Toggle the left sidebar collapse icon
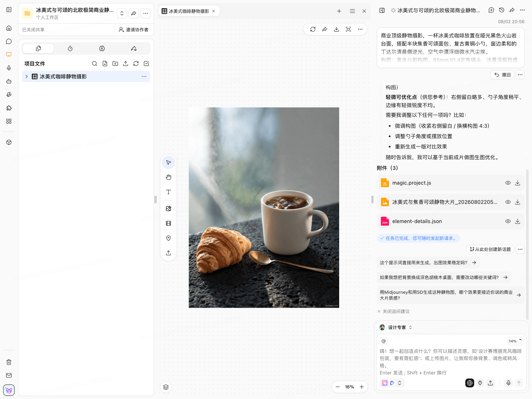532x399 pixels. pos(9,10)
